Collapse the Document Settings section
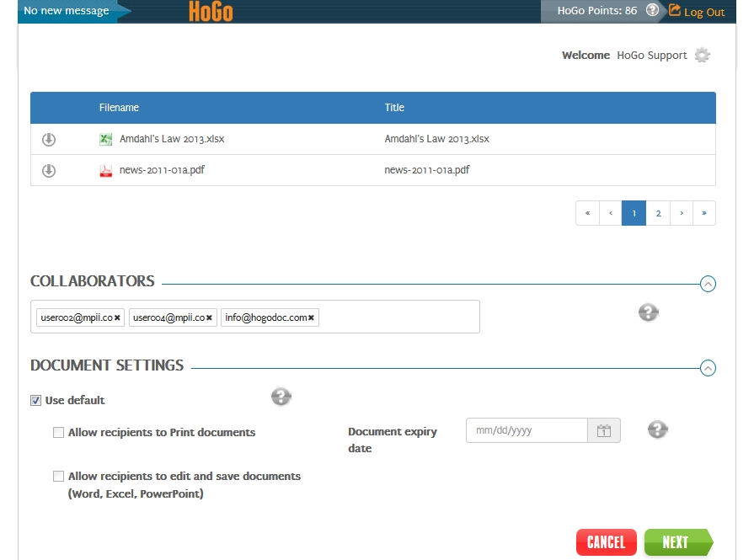 708,367
